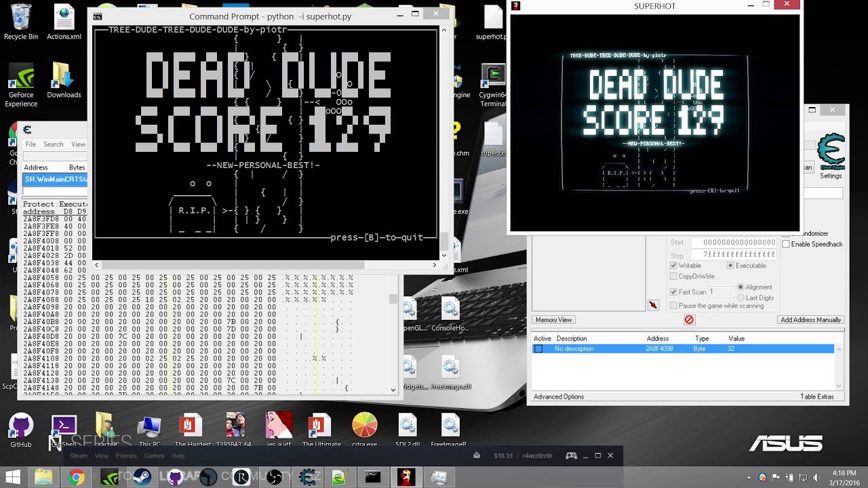Viewport: 868px width, 488px height.
Task: Open the GitHub desktop shortcut
Action: [x=21, y=430]
